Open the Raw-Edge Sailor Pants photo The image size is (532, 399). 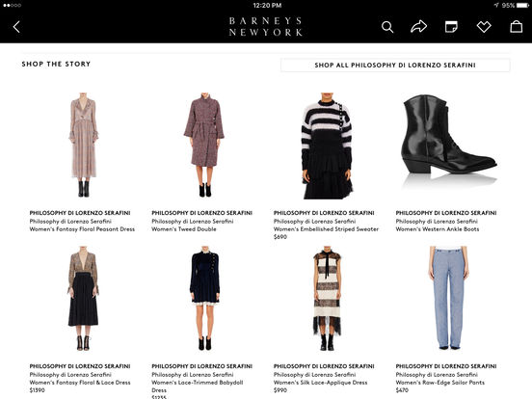point(449,298)
